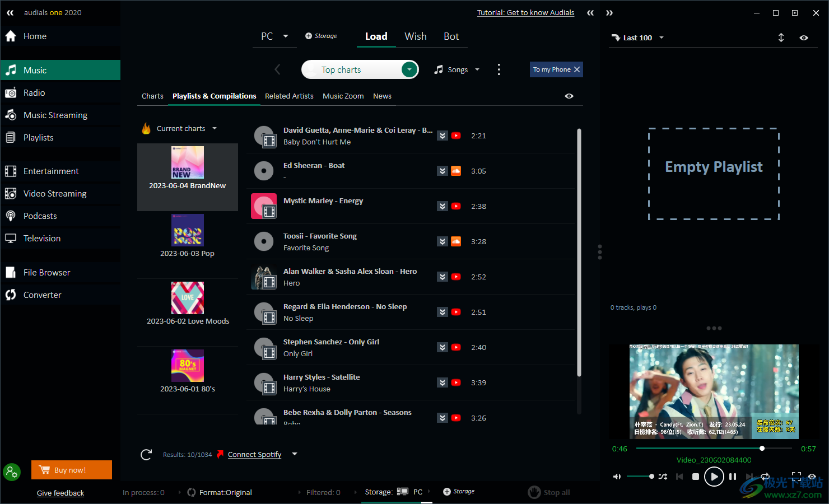Collapse the center panel with double chevron
829x504 pixels.
(590, 12)
